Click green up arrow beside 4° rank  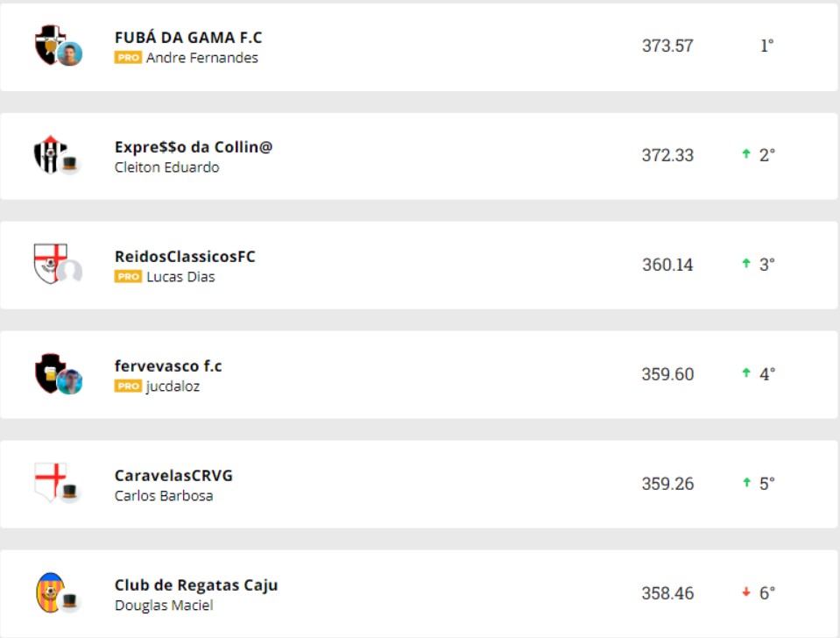pyautogui.click(x=746, y=373)
